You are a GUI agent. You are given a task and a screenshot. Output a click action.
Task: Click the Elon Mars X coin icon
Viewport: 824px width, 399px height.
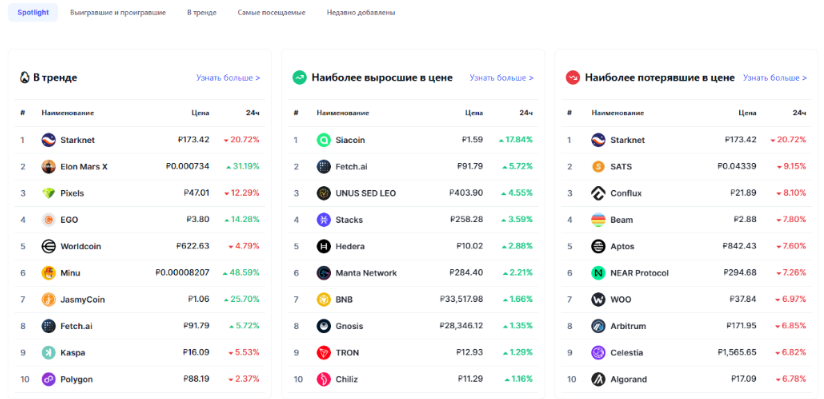point(48,167)
